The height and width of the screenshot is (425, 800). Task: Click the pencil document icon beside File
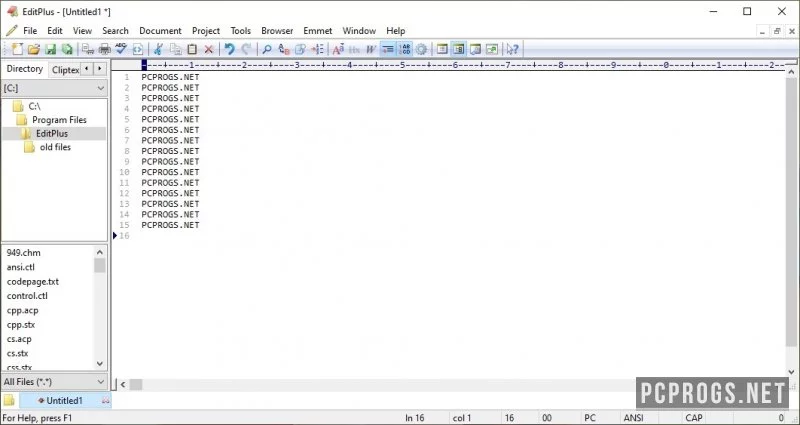(x=12, y=31)
